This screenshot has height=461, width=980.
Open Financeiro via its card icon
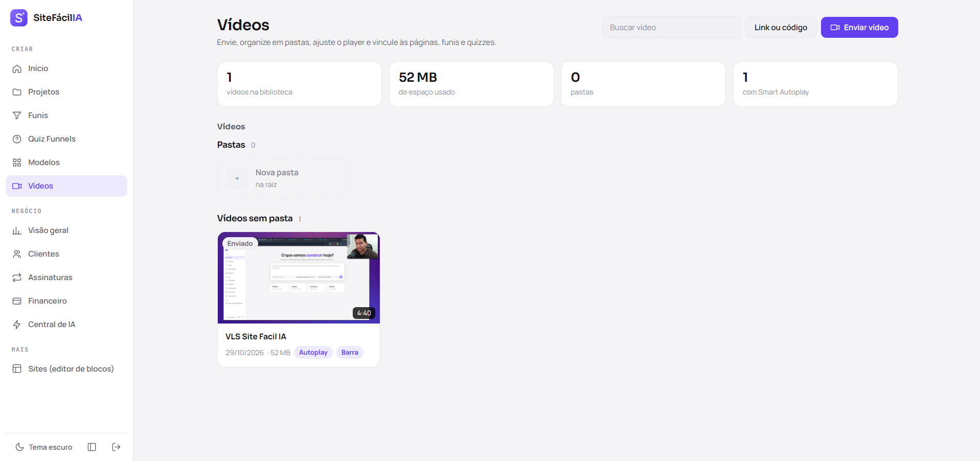(x=17, y=301)
